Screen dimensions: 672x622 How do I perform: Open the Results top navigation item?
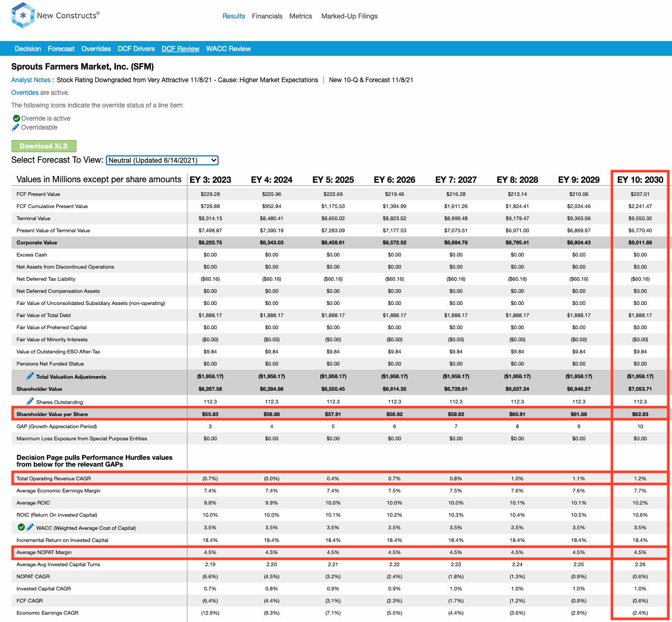[234, 16]
